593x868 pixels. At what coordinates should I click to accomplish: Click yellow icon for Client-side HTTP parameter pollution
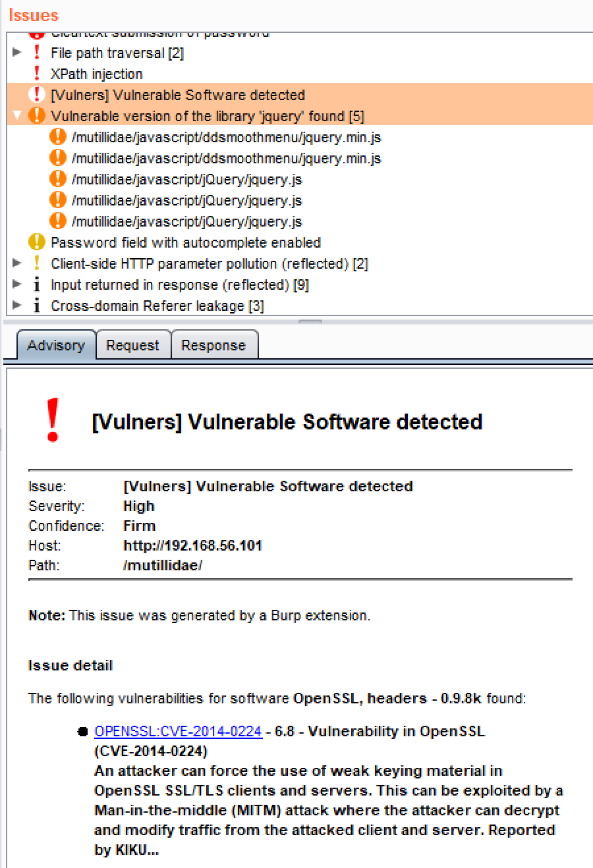[x=37, y=263]
